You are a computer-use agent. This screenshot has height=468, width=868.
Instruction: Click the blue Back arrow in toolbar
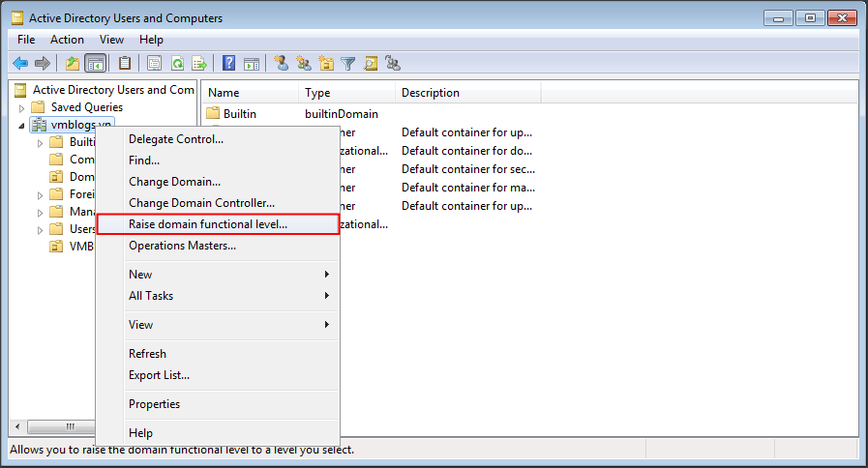(x=20, y=64)
